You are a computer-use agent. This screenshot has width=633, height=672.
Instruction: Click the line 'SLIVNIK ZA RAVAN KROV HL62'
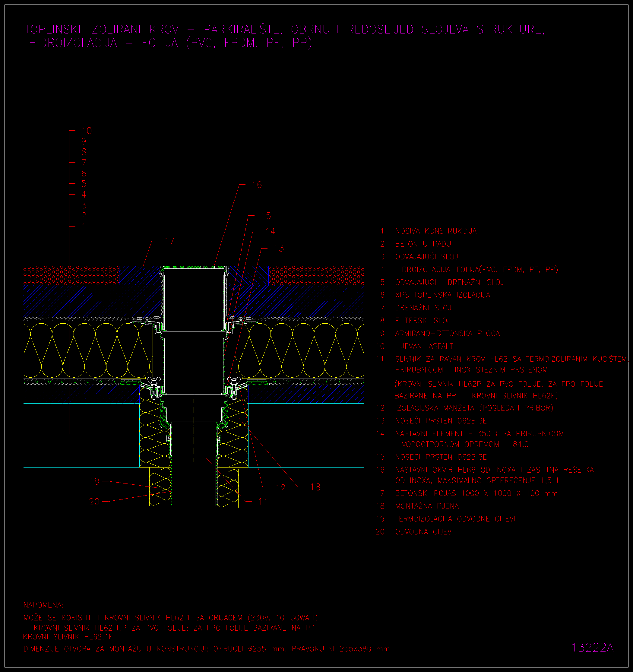(x=451, y=359)
